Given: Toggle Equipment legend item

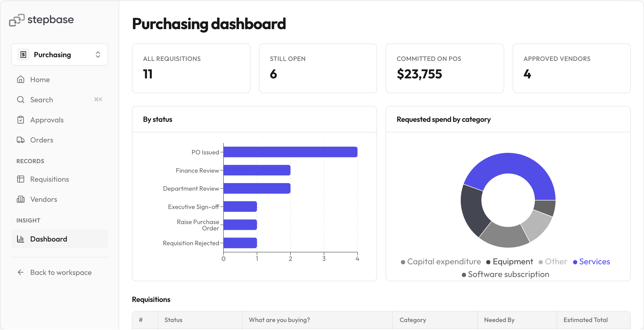Looking at the screenshot, I should click(510, 262).
